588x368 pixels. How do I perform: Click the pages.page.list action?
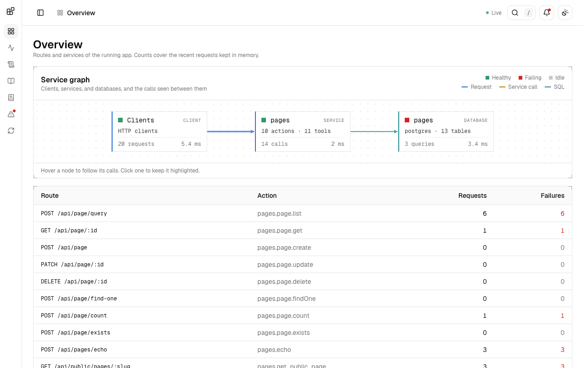point(279,213)
